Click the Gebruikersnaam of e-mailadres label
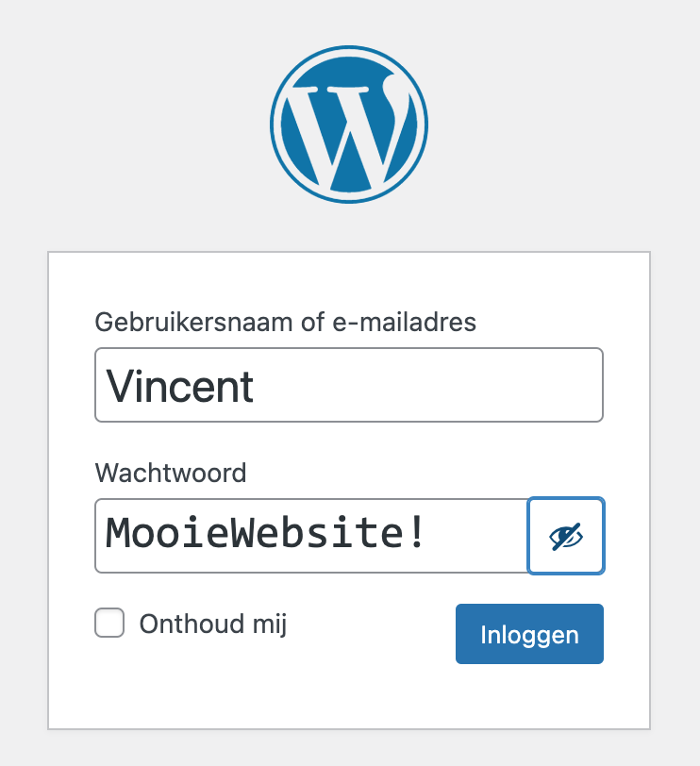 point(286,322)
